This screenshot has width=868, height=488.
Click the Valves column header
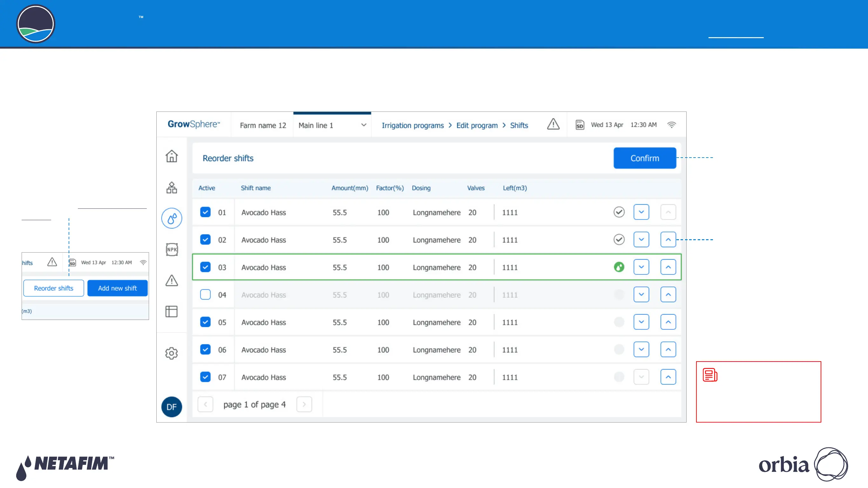[476, 188]
